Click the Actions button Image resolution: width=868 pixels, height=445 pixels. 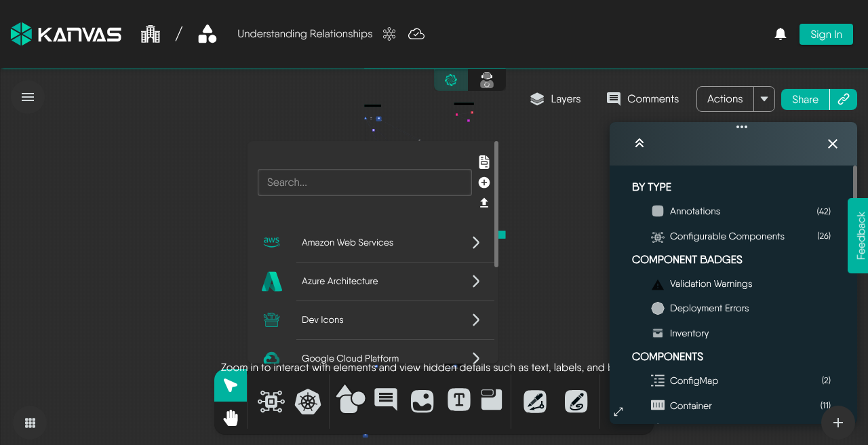click(x=725, y=99)
